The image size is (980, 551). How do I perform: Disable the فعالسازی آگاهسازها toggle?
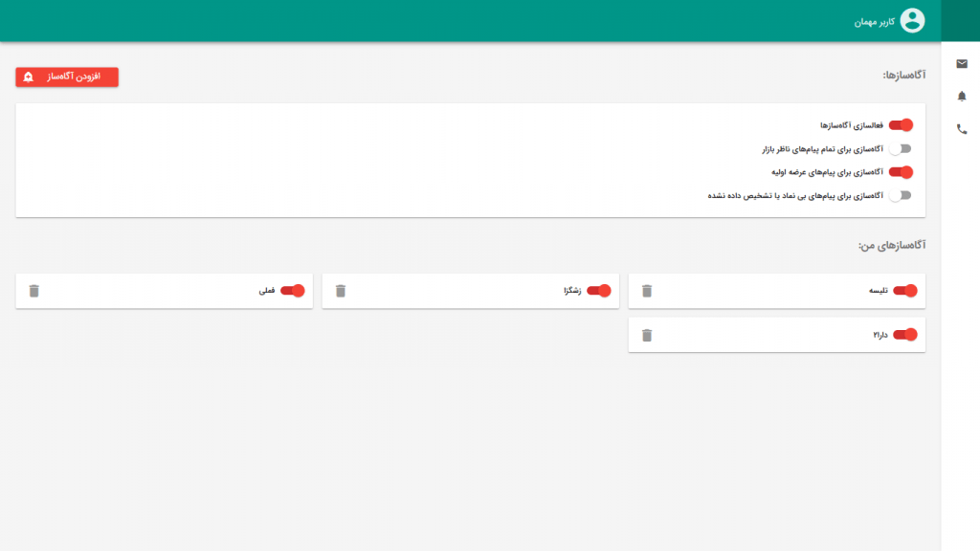pos(901,124)
